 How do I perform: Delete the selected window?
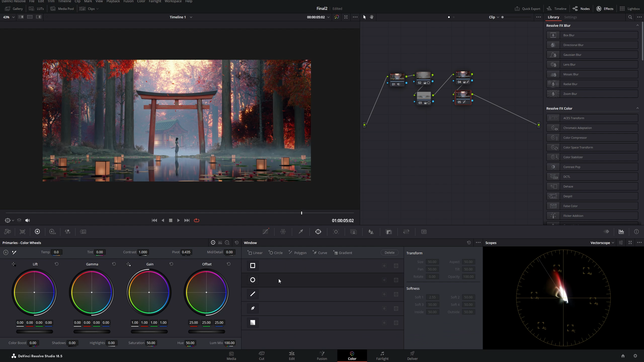(x=389, y=253)
